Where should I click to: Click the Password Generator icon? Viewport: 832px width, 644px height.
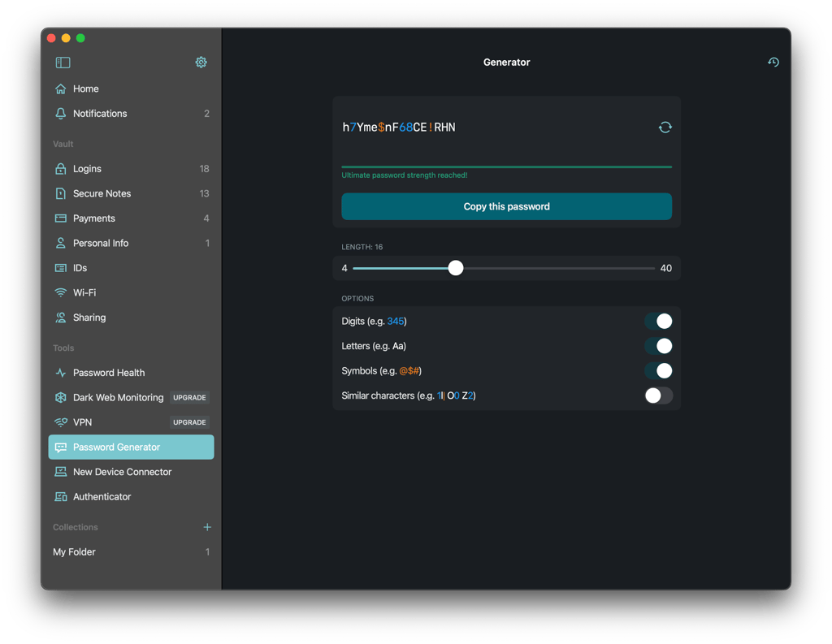61,447
